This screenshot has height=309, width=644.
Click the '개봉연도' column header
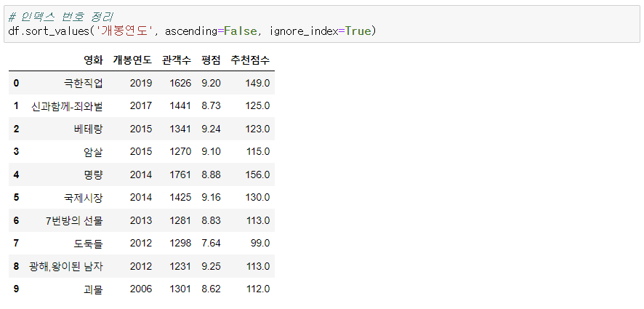pos(132,60)
